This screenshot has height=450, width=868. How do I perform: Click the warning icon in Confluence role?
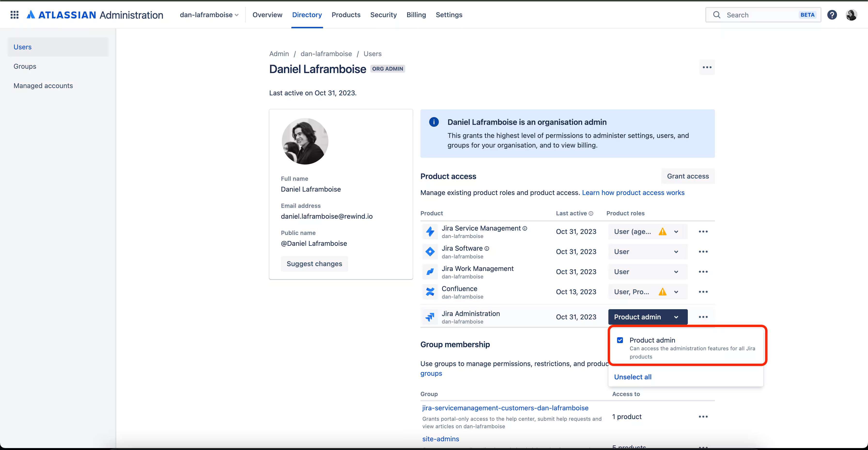point(662,292)
